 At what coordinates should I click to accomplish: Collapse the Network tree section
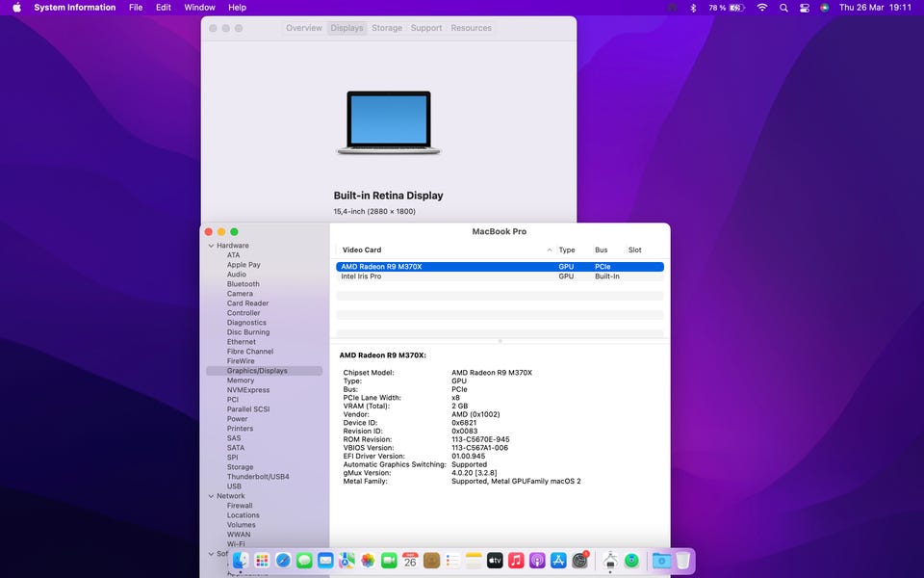pyautogui.click(x=210, y=496)
